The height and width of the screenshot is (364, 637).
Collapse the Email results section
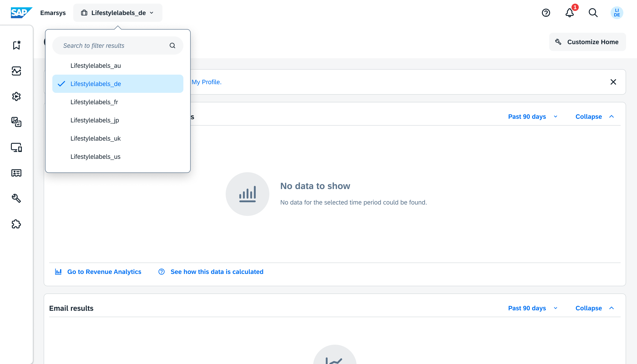595,308
